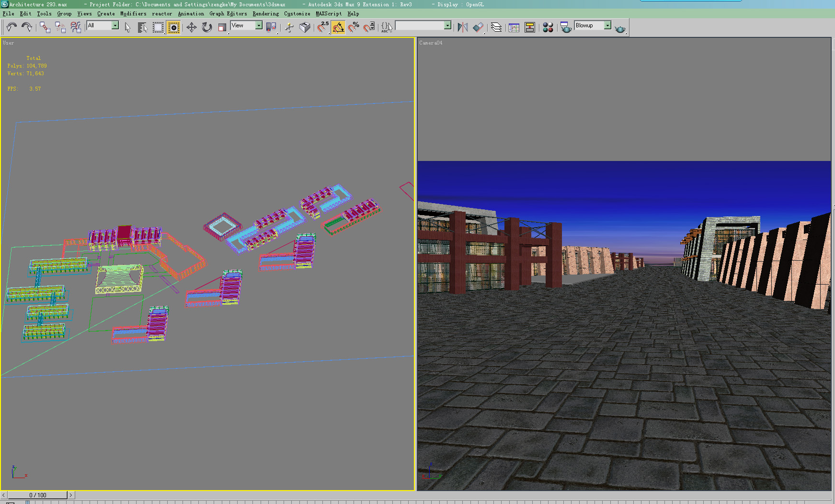Activate the Select and Rotate tool
The width and height of the screenshot is (835, 504).
(206, 27)
